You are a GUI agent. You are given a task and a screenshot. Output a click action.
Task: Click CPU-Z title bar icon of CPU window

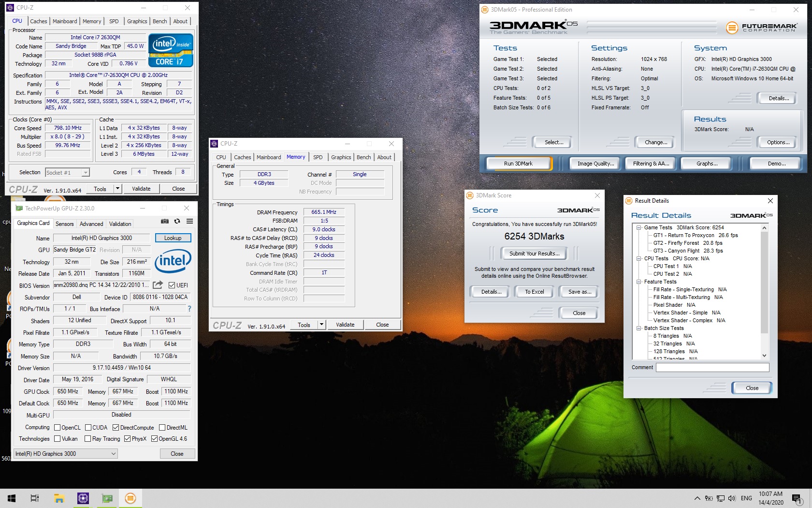tap(10, 8)
